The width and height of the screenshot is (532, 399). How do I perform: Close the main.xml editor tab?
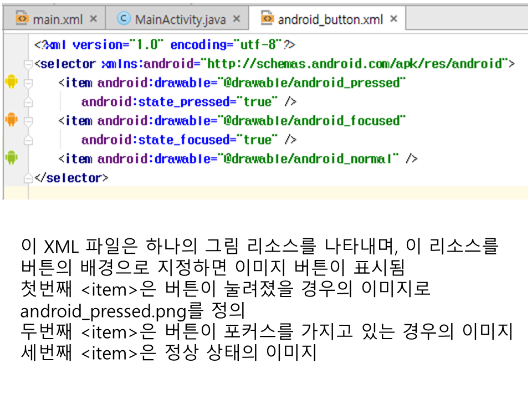click(x=93, y=19)
